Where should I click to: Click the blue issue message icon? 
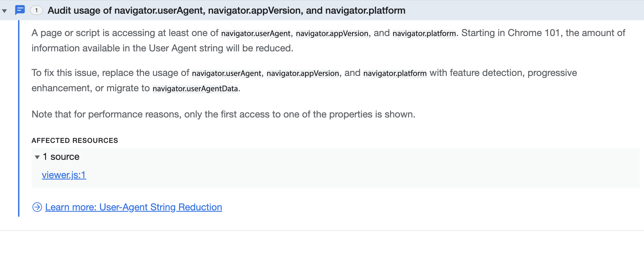[20, 10]
